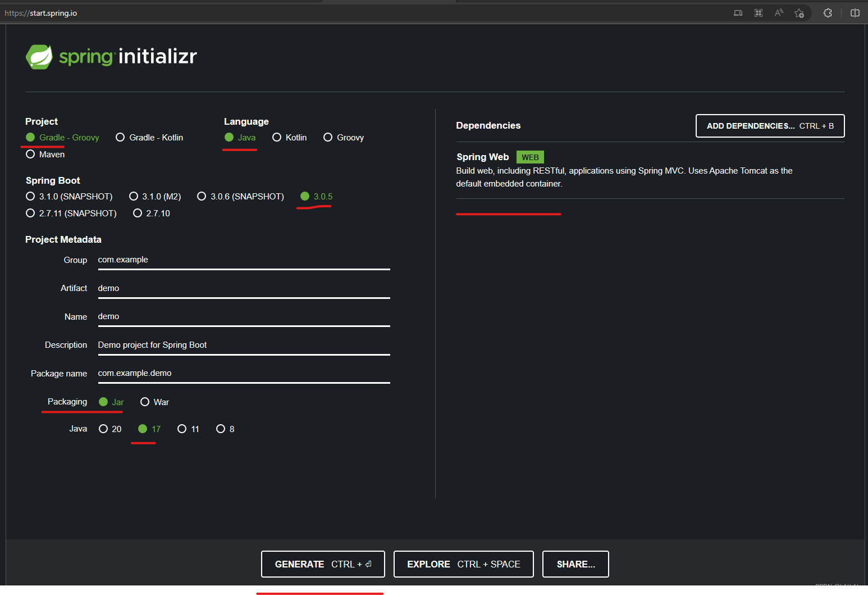Click the Explore button
The image size is (868, 595).
pos(463,564)
